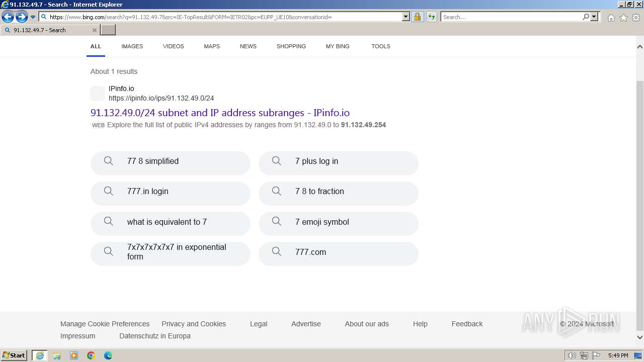Click the browser Forward arrow button
Viewport: 644px width, 362px height.
click(x=22, y=17)
